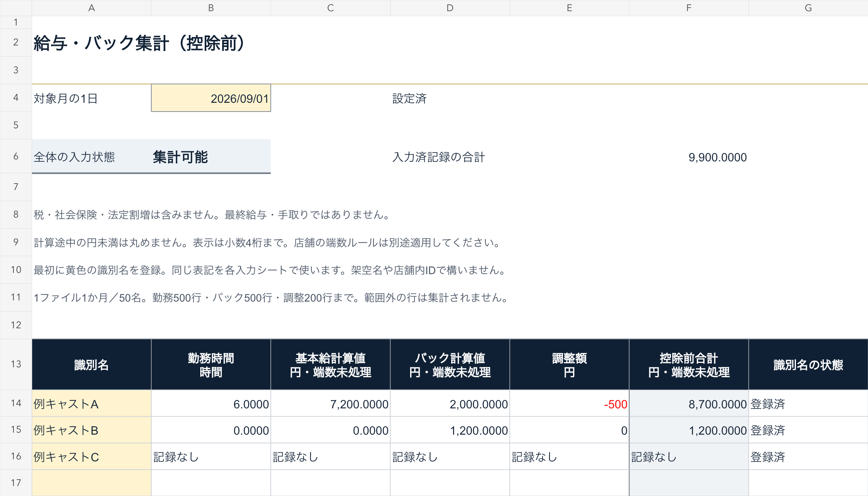
Task: Select column A header
Action: pos(92,8)
